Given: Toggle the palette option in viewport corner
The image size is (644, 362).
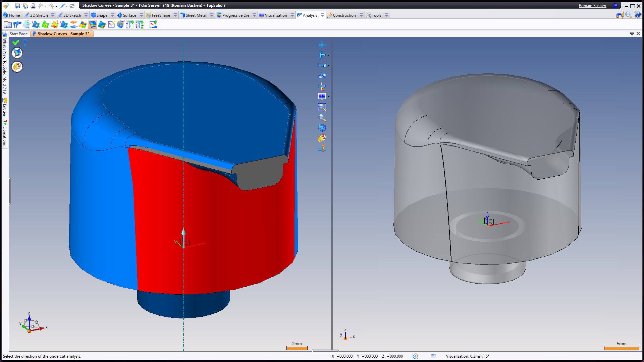Looking at the screenshot, I should click(x=17, y=67).
